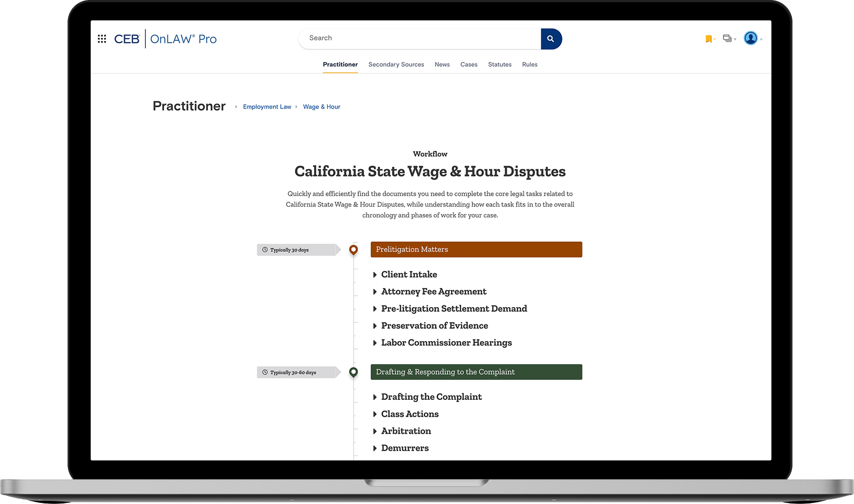
Task: Switch to the Statutes tab
Action: coord(499,65)
